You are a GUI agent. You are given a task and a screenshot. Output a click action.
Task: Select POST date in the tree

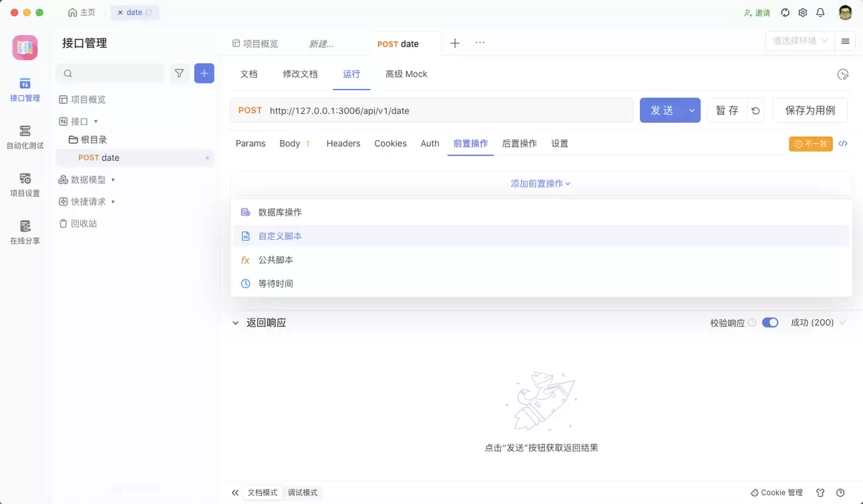[135, 158]
